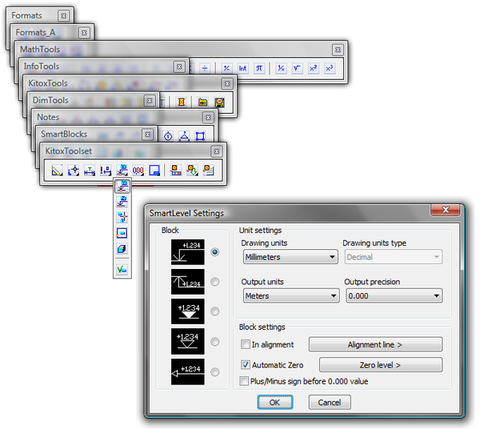Screen dimensions: 480x430
Task: Expand the Output units Meters dropdown
Action: [x=291, y=296]
